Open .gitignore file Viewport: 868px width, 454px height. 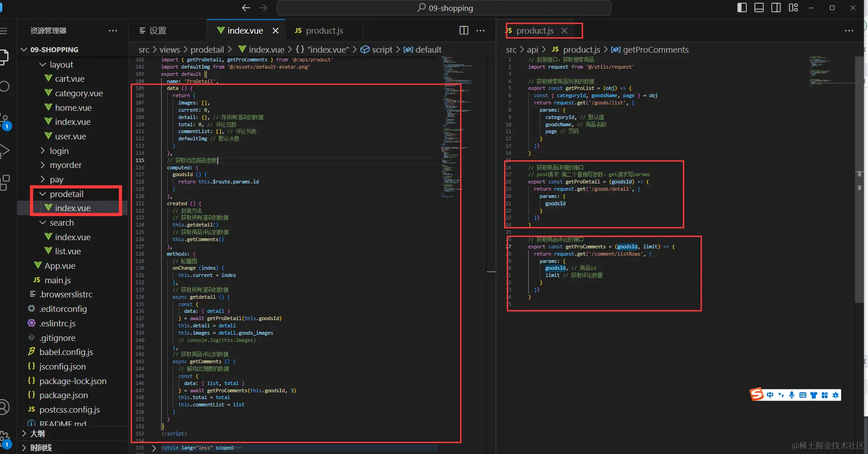click(57, 338)
